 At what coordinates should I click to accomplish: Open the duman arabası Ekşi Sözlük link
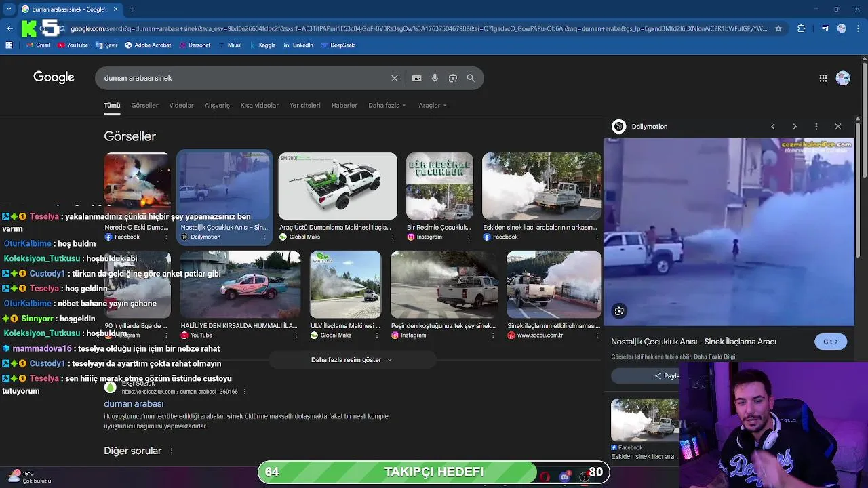tap(134, 404)
